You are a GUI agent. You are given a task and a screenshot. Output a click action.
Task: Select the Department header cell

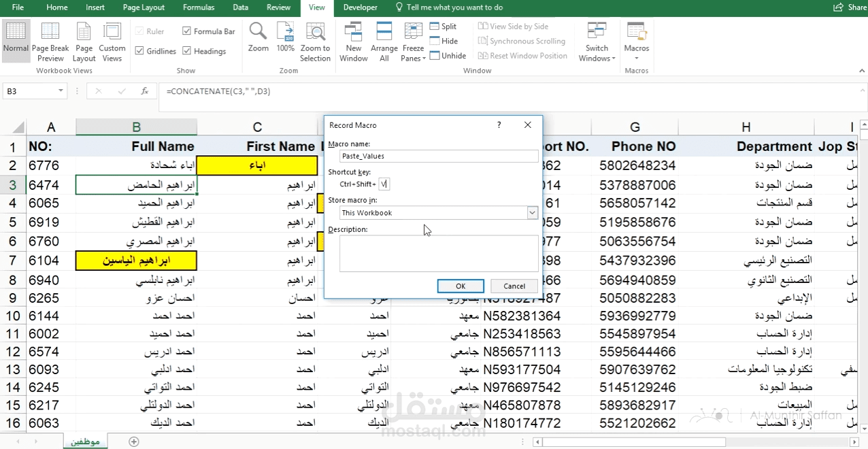[x=746, y=146]
